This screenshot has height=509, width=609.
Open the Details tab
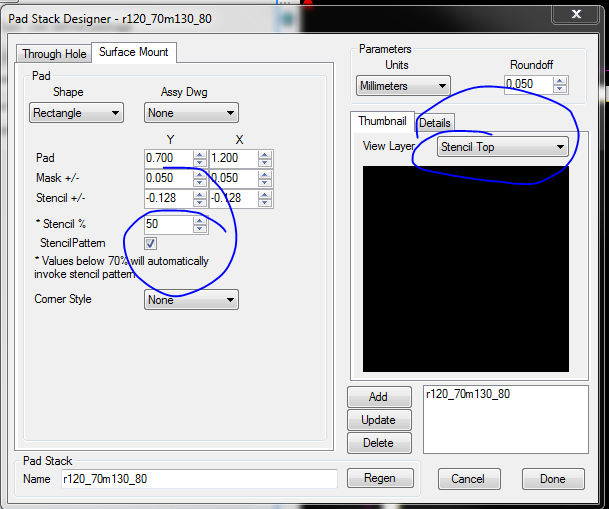click(x=435, y=123)
